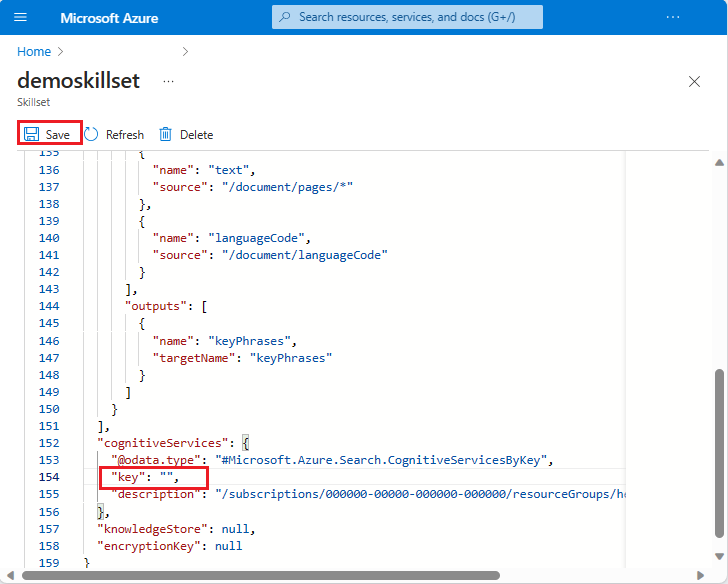Screen dimensions: 728x584
Task: Open the ellipsis next to demoskillset title
Action: [x=169, y=81]
